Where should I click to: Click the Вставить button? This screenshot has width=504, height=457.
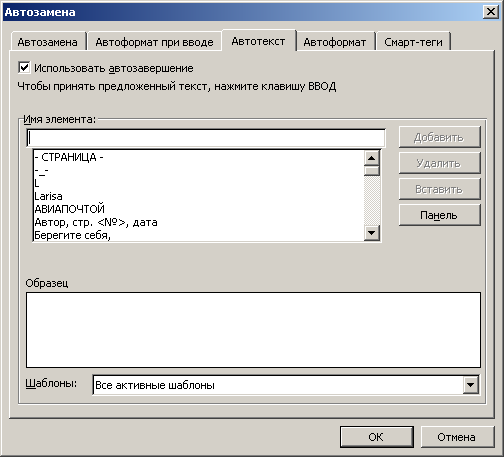(x=439, y=189)
